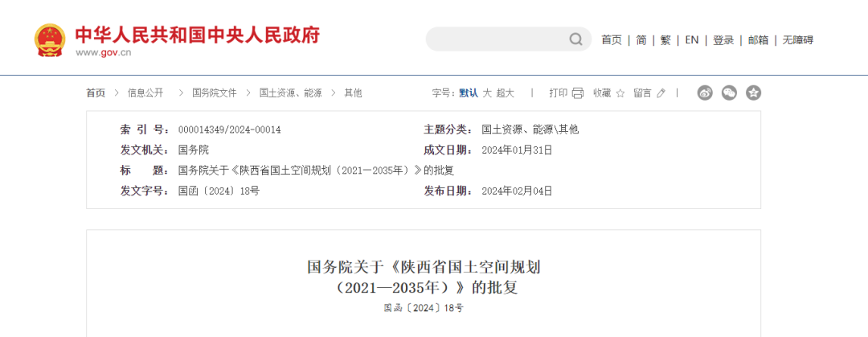
Task: Click the national emblem logo
Action: coord(50,40)
